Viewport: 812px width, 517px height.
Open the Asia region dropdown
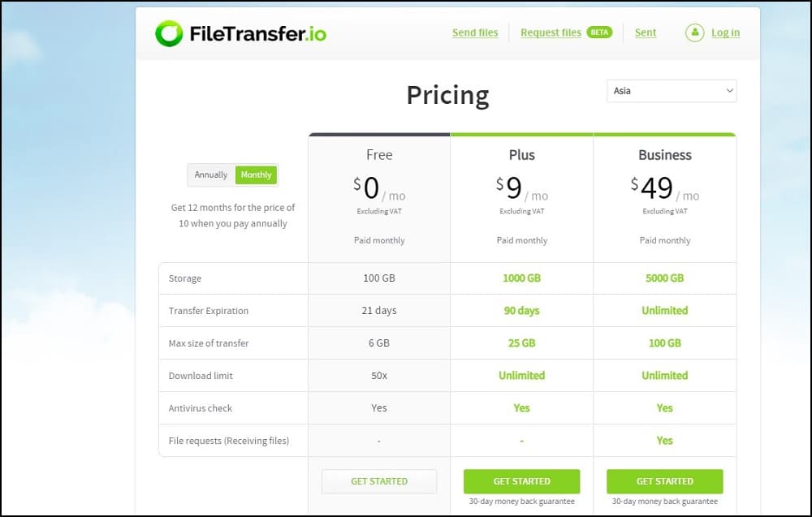tap(672, 91)
